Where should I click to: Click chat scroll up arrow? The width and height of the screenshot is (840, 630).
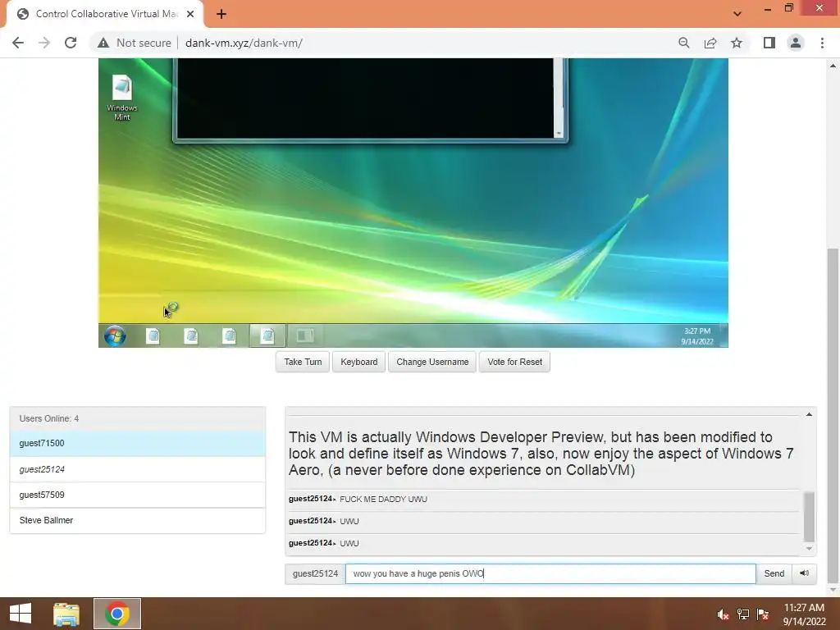click(809, 414)
